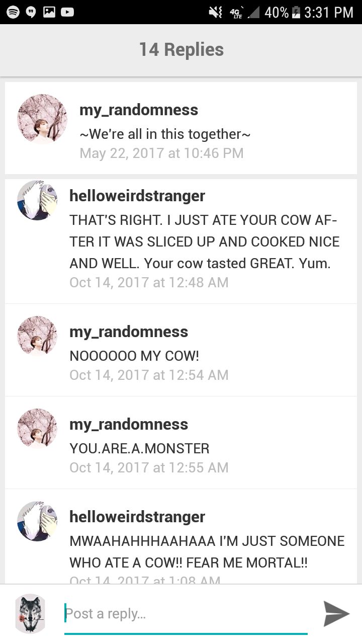362x644 pixels.
Task: Select the 'NOOOOOO MY COW!' reply
Action: click(181, 350)
